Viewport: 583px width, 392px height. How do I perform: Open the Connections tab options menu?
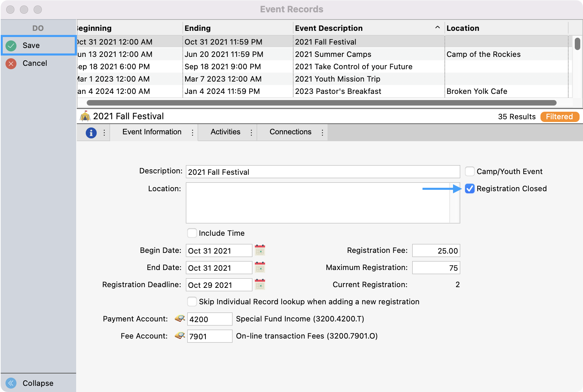click(322, 133)
